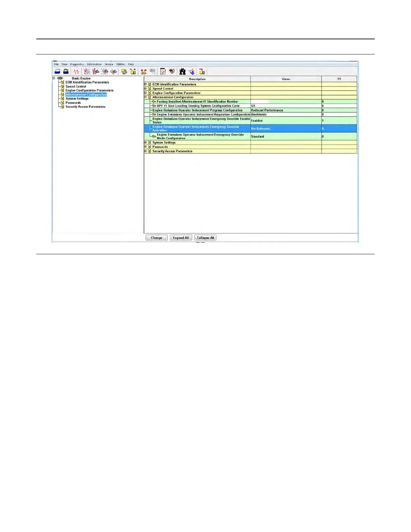Click the Value column header
This screenshot has height=532, width=411.
(286, 79)
